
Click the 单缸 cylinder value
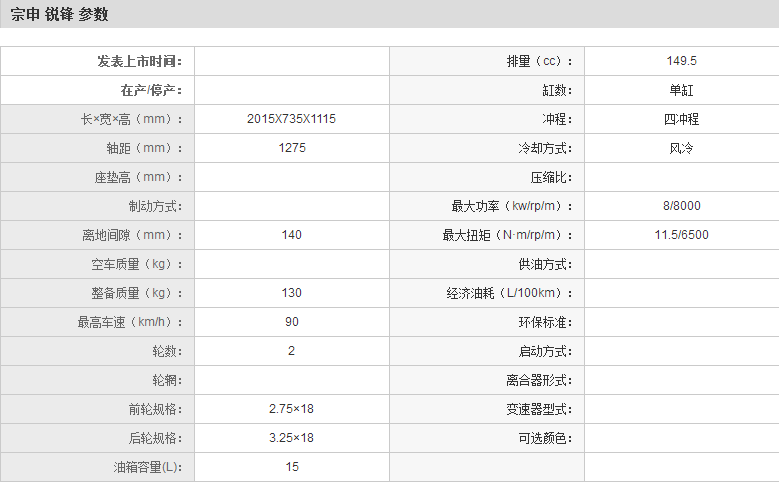(x=681, y=90)
